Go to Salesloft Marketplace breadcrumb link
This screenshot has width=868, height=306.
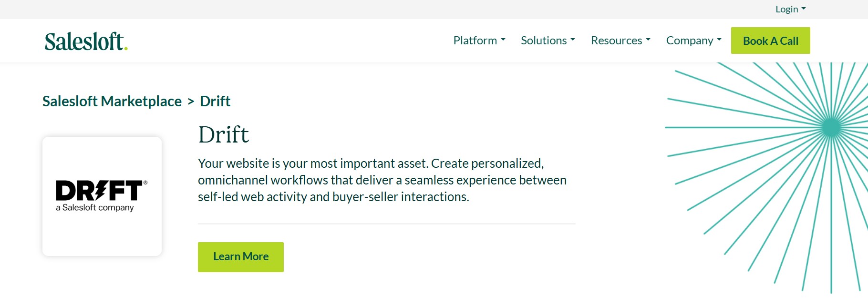[112, 101]
